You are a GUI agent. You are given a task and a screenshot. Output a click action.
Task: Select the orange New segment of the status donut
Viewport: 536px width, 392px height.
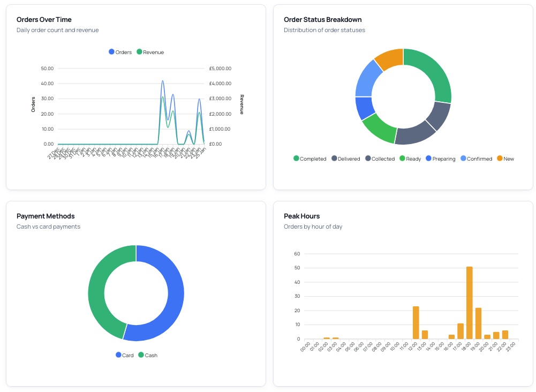390,57
